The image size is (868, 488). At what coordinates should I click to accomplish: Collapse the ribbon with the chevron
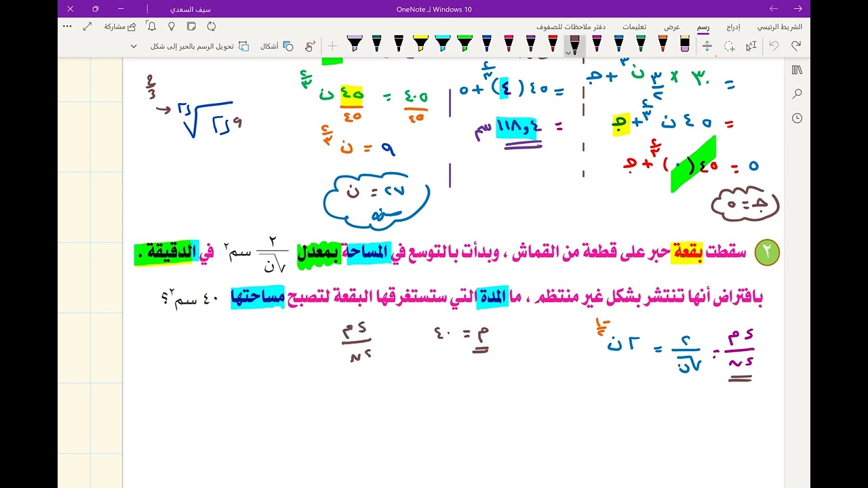[134, 46]
